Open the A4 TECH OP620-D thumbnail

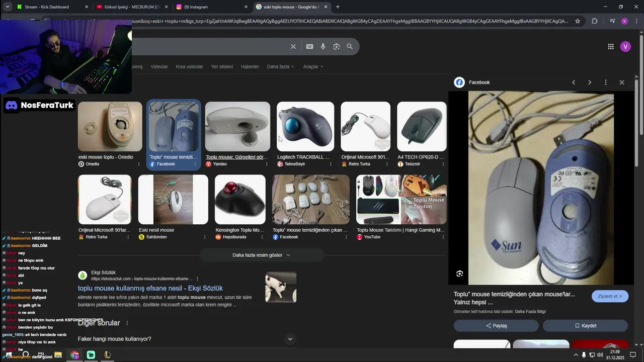pyautogui.click(x=422, y=127)
